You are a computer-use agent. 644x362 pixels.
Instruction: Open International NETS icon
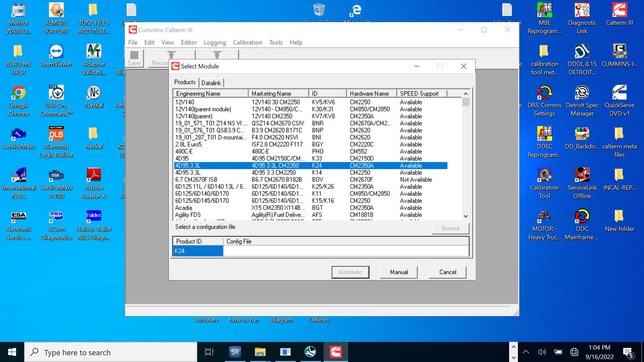[x=19, y=184]
